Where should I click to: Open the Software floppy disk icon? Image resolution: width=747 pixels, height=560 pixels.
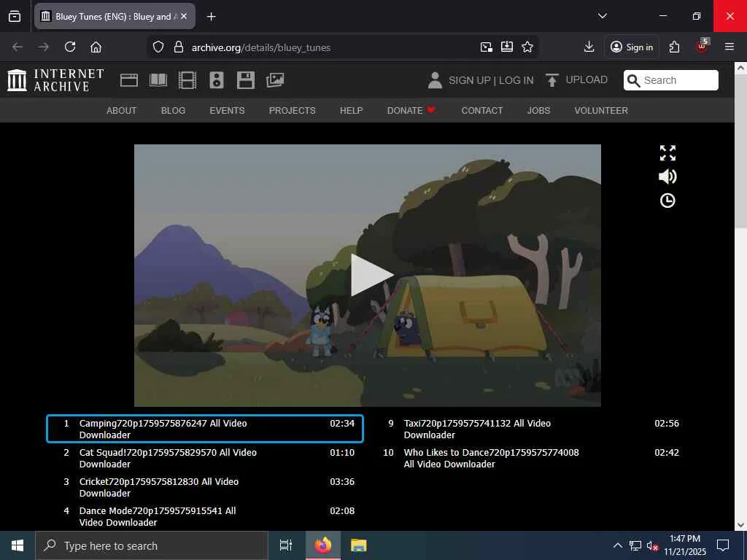point(246,80)
